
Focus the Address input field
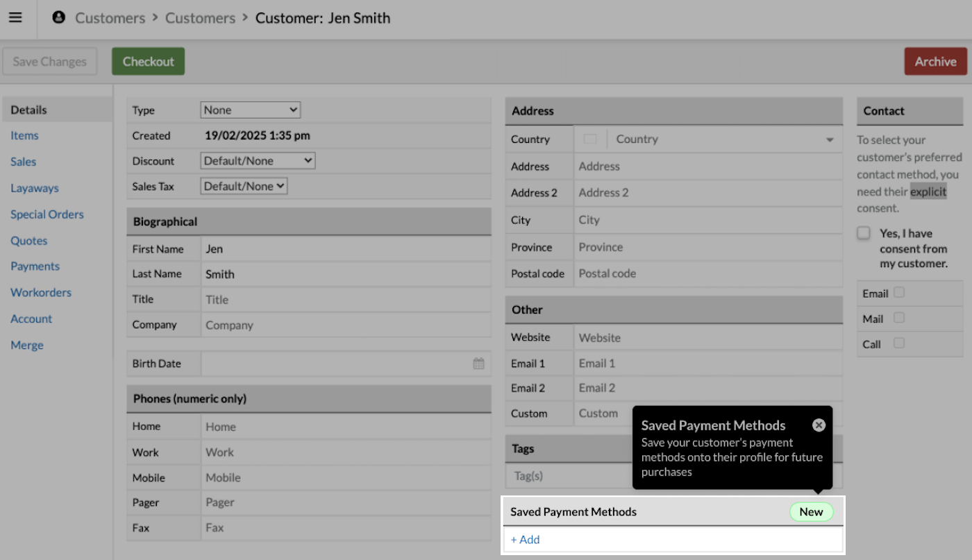[x=708, y=167]
